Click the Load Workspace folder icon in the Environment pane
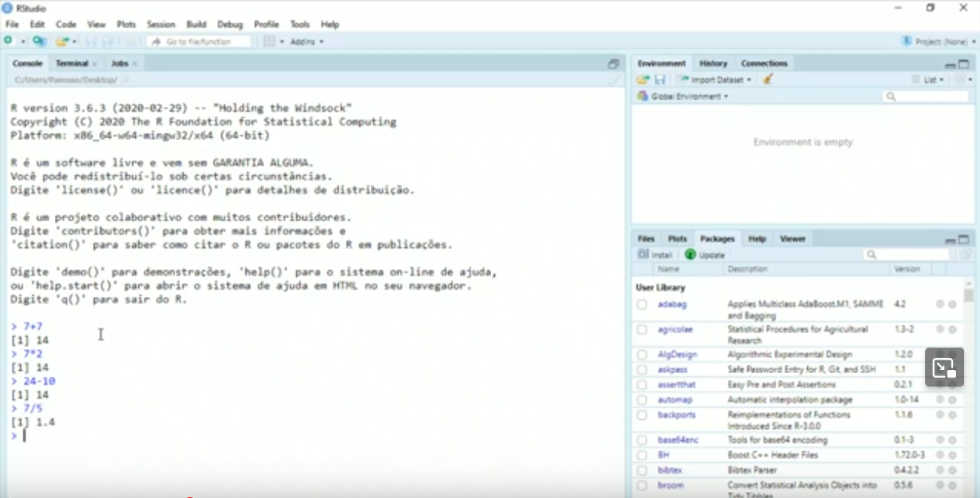 click(643, 80)
